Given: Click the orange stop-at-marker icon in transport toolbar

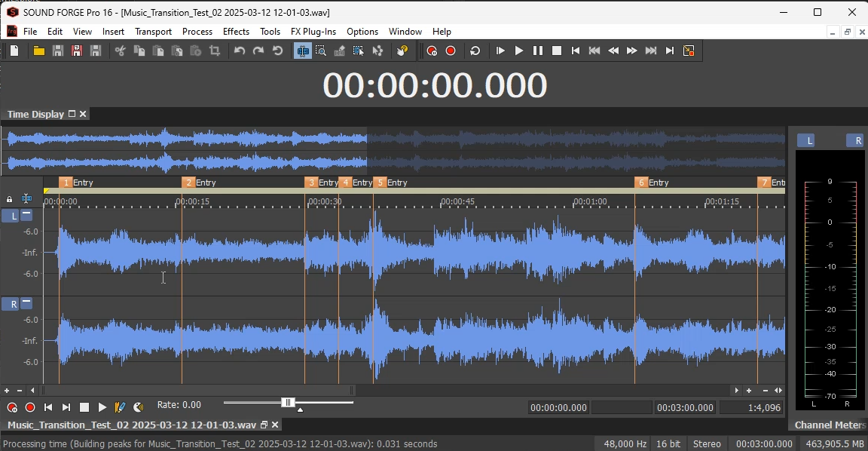Looking at the screenshot, I should point(689,51).
